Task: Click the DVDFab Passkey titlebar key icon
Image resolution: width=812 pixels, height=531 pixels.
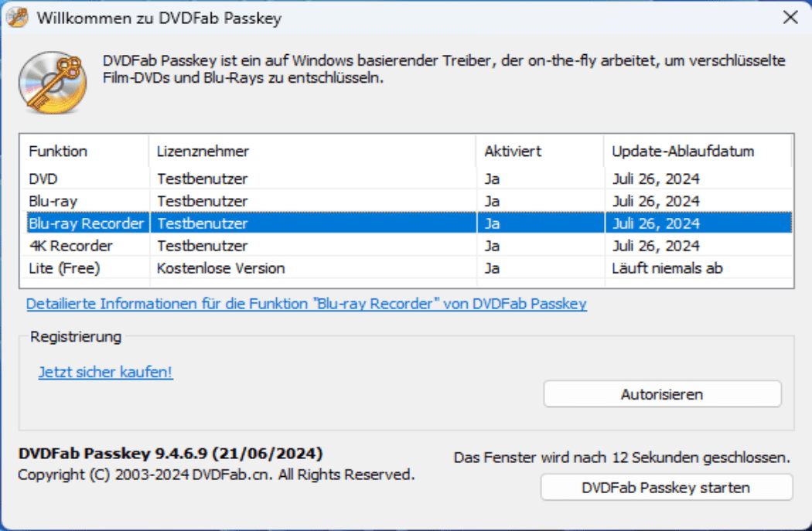Action: [17, 18]
